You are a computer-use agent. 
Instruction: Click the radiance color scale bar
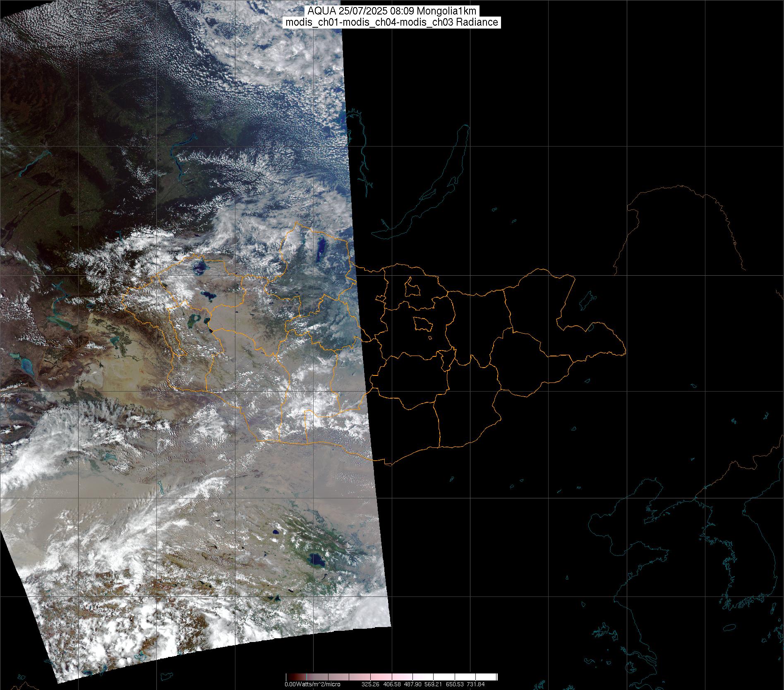click(391, 677)
